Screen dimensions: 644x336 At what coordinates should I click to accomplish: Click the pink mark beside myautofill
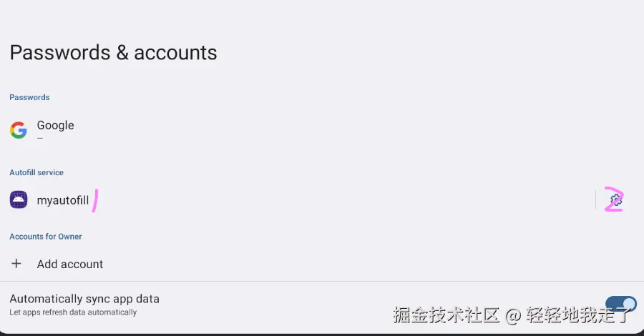pyautogui.click(x=95, y=201)
